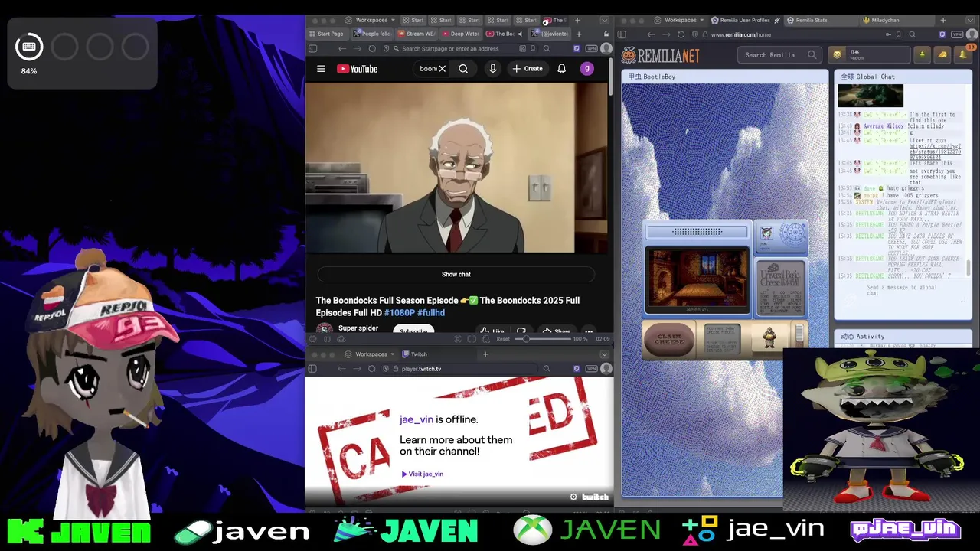Expand tab list chevron in Remilia window
Image resolution: width=980 pixels, height=551 pixels.
(971, 20)
